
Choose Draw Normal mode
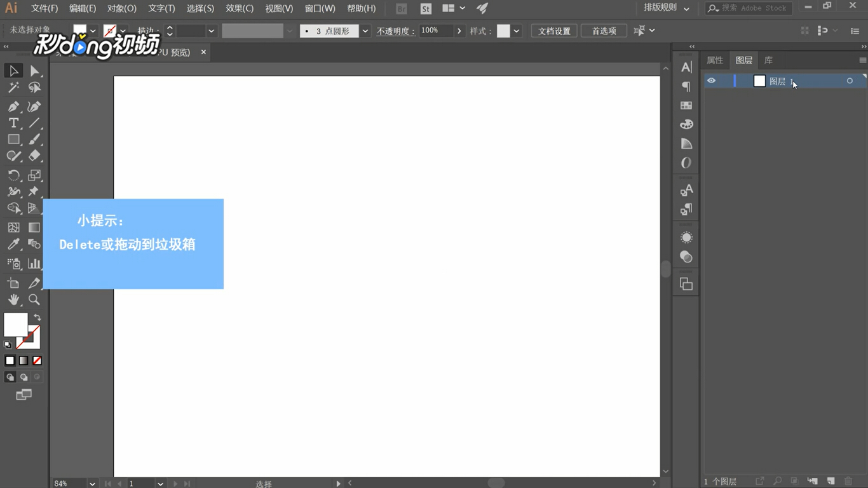[10, 377]
